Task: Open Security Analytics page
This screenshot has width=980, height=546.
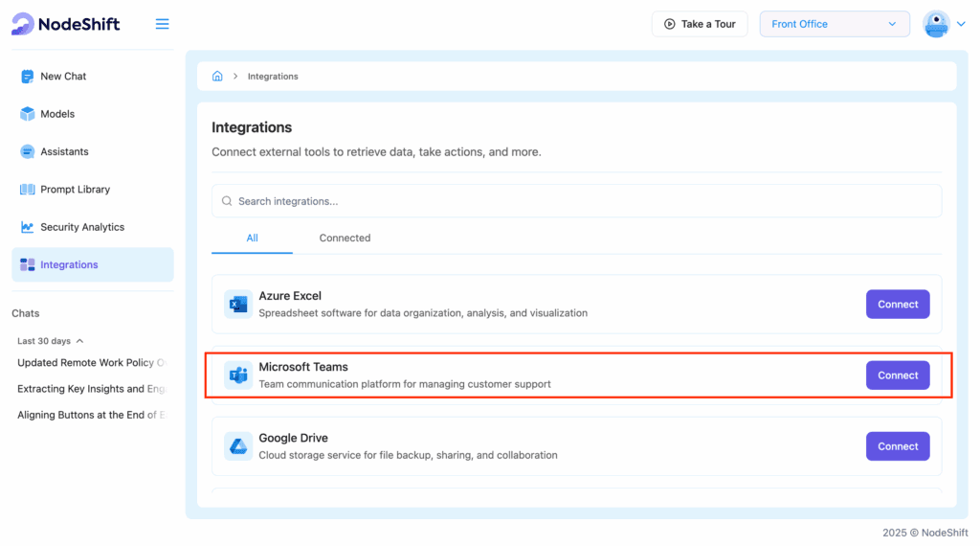Action: coord(82,227)
